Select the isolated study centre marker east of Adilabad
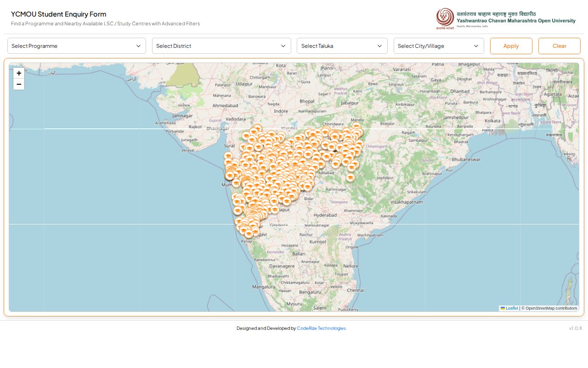The width and height of the screenshot is (588, 368). [x=351, y=178]
